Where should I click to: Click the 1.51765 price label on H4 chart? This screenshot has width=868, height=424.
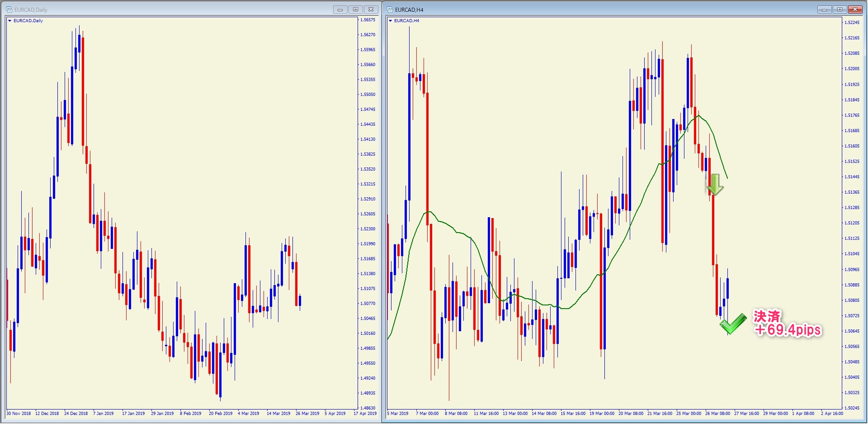852,115
